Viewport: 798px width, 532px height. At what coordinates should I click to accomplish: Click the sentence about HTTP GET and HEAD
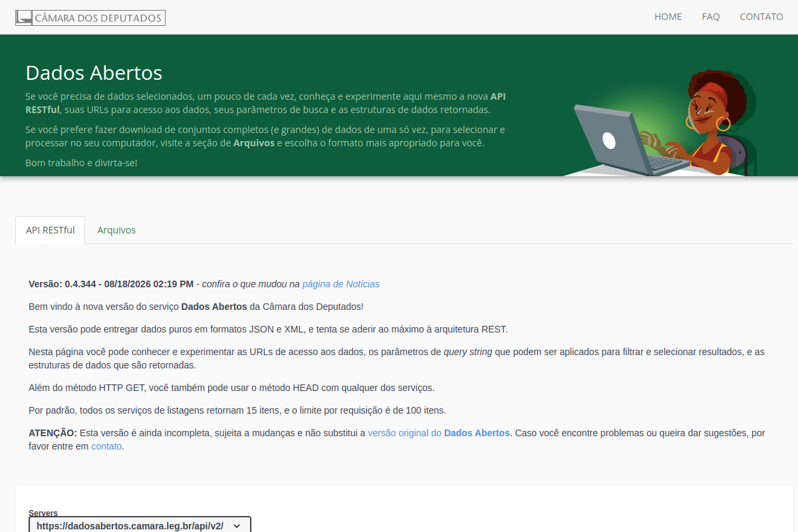231,388
